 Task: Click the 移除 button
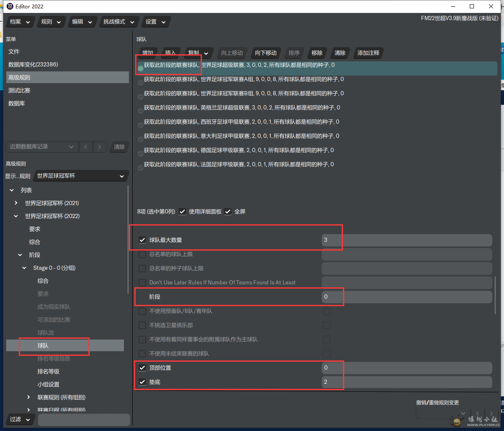[317, 53]
